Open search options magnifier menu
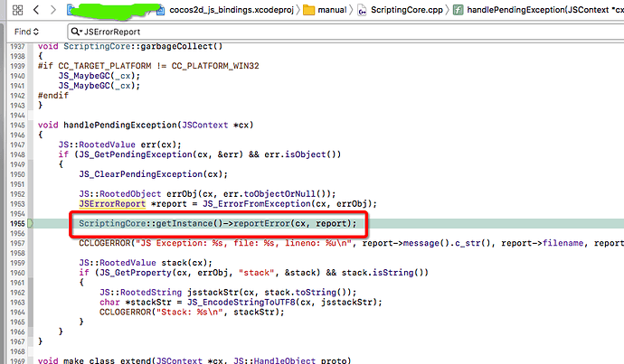This screenshot has width=624, height=364. pyautogui.click(x=76, y=32)
